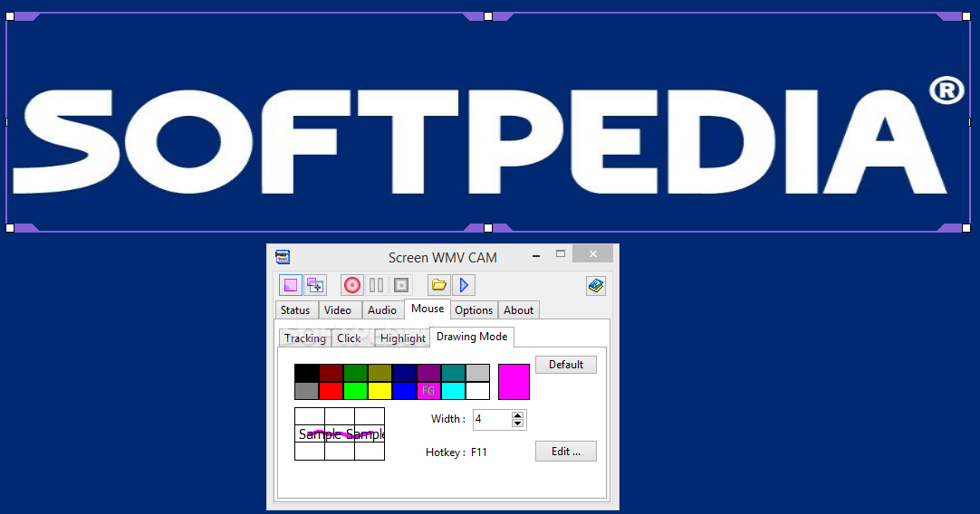Click inside the Width value field

point(493,420)
